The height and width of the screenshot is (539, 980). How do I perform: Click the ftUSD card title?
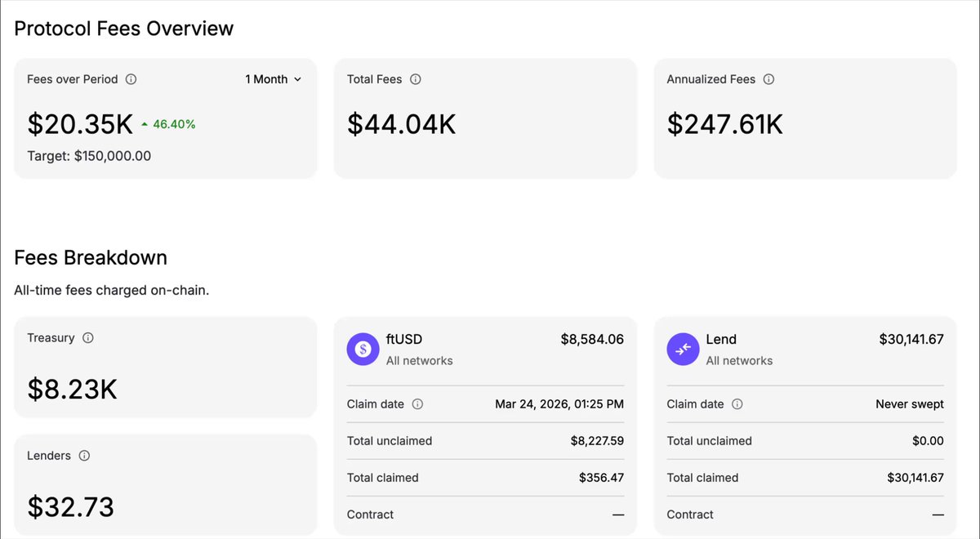pos(404,339)
